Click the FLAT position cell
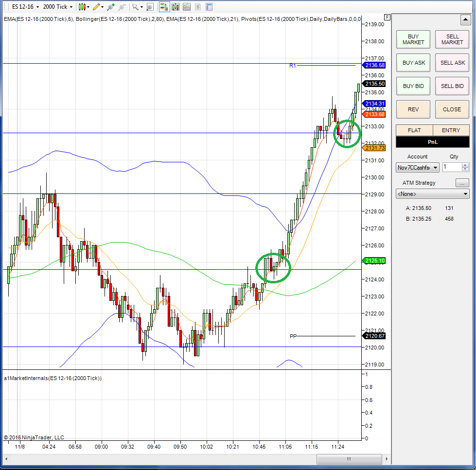 pyautogui.click(x=414, y=130)
